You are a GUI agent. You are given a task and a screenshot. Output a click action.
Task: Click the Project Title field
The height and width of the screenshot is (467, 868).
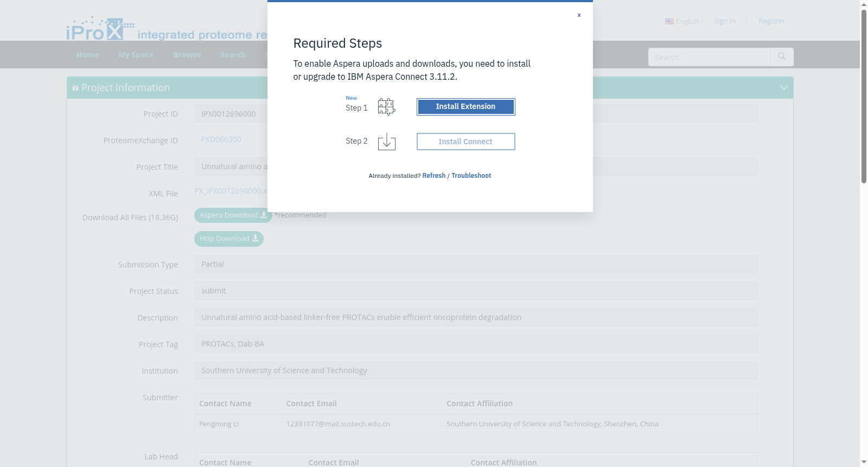(476, 167)
